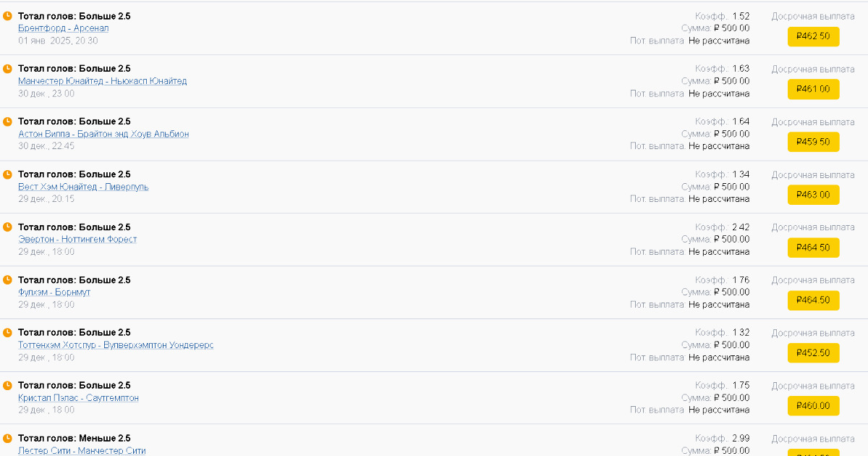Screen dimensions: 868x456
Task: Click the pending icon for Эвертон - Ноттингем Форест
Action: (x=7, y=227)
